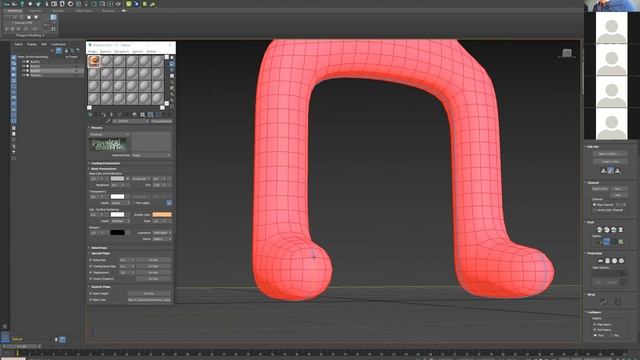Screen dimensions: 640x360
Task: Click Pick Material from Object eyedropper
Action: tap(109, 121)
